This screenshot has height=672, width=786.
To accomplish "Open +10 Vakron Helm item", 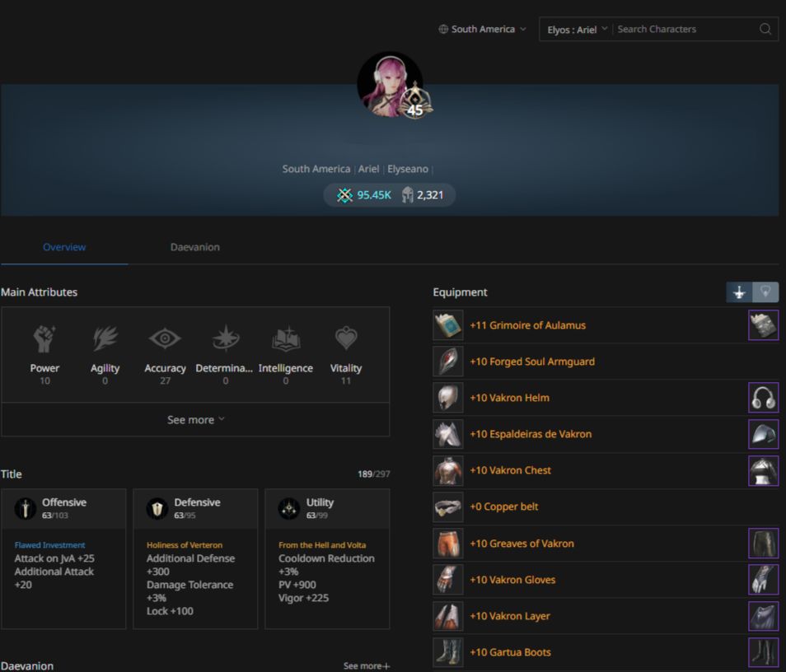I will tap(509, 398).
